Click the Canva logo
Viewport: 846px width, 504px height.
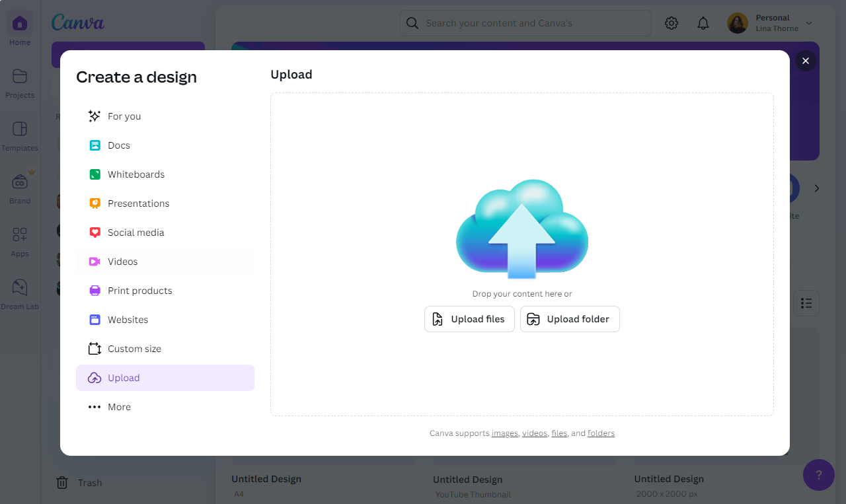[x=78, y=23]
